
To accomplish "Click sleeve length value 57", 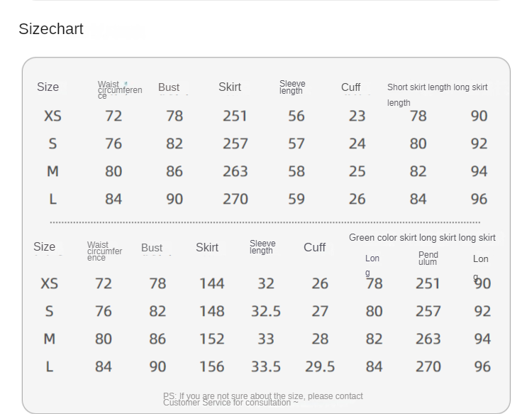I will pyautogui.click(x=297, y=143).
